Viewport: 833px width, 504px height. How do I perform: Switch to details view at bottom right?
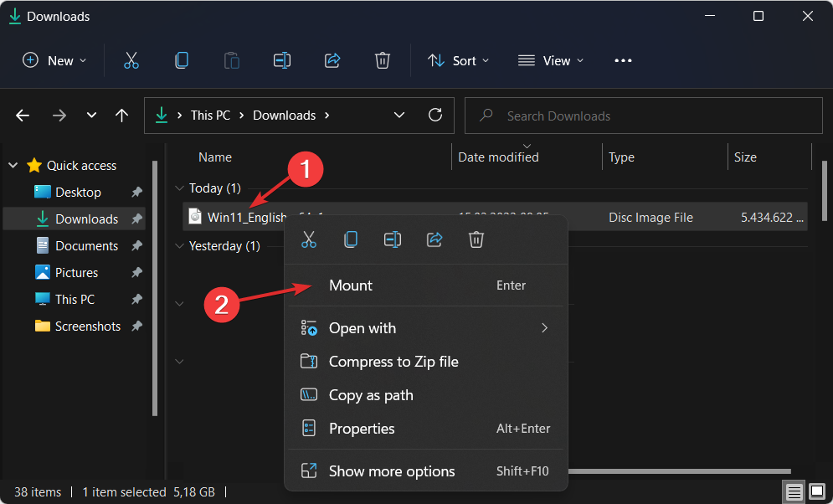(x=794, y=491)
